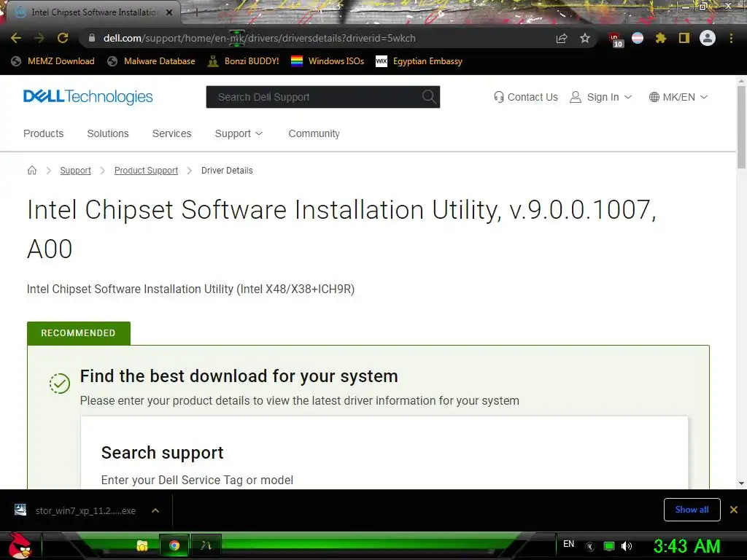Share this page via address bar icon
This screenshot has height=560, width=747.
click(x=562, y=39)
